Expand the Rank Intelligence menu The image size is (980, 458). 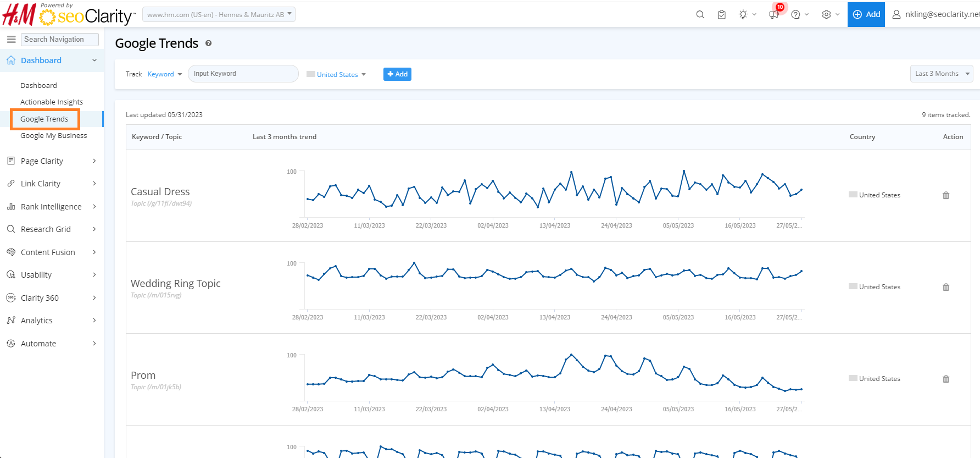coord(51,207)
